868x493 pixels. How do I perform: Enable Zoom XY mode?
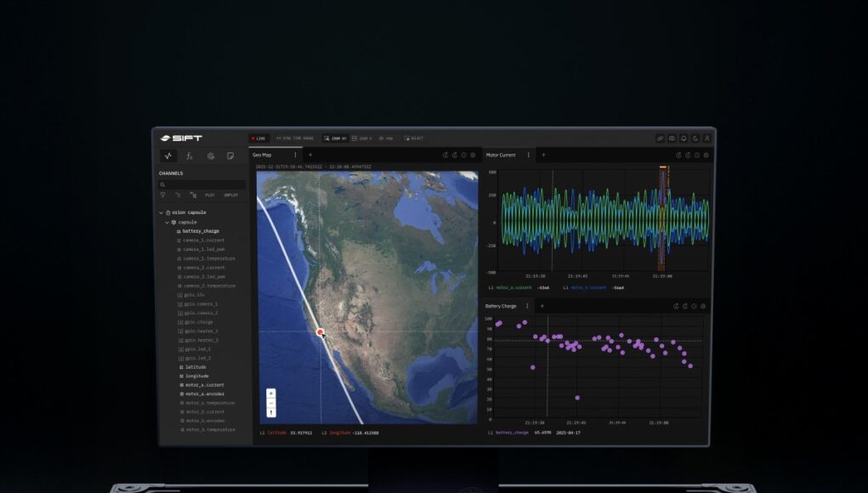pos(335,138)
